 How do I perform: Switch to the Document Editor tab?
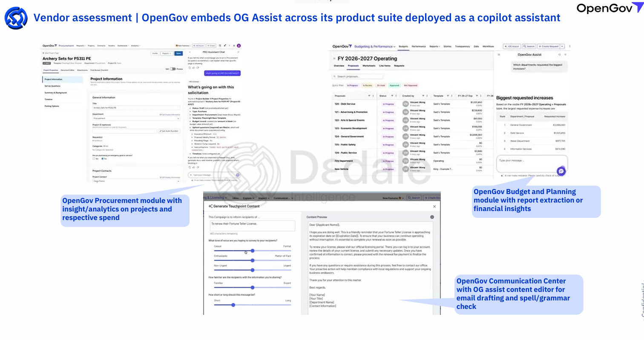pyautogui.click(x=67, y=70)
